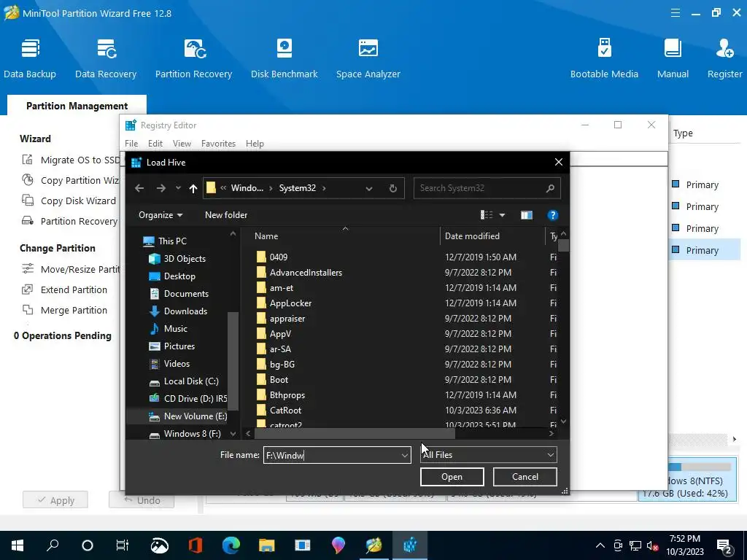Open recent locations dropdown
This screenshot has width=747, height=560.
pos(178,188)
